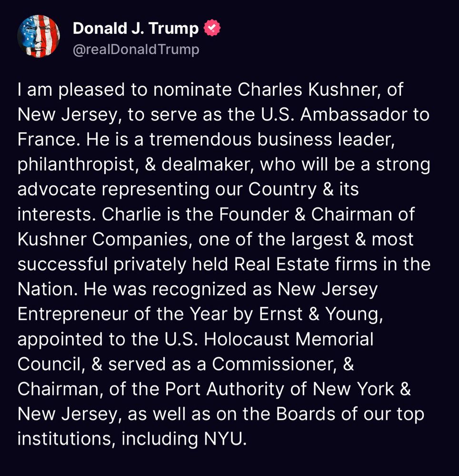Click the words "Ernst & Young,"
This screenshot has height=476, width=459.
321,314
